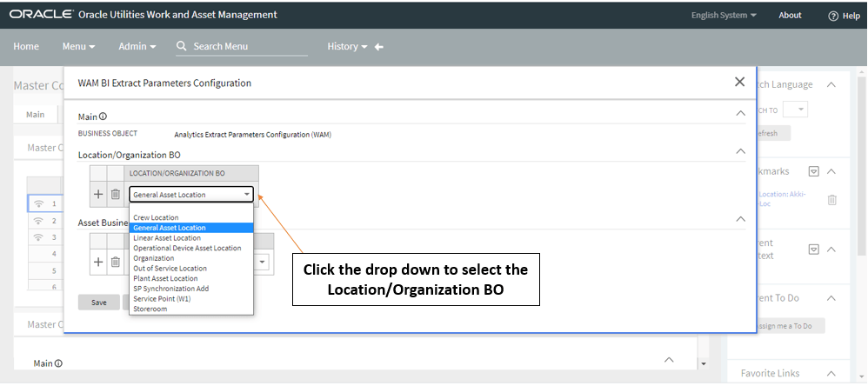Click the Refresh button in Switch Language
This screenshot has width=868, height=386.
pyautogui.click(x=772, y=133)
